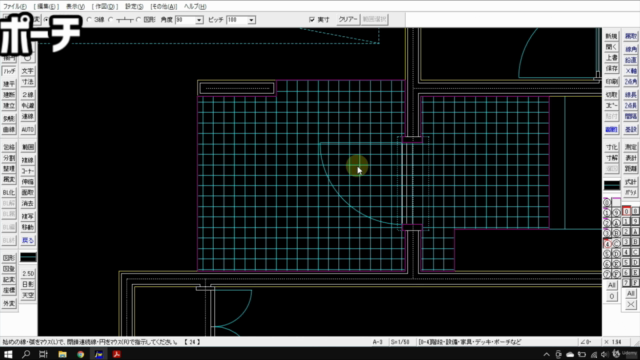Select the 寸法 dimension tool

point(28,82)
